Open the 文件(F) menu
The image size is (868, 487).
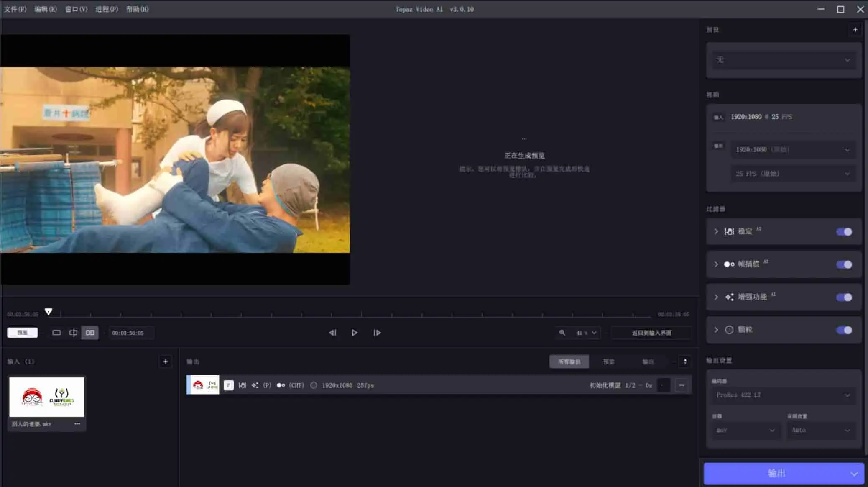[x=15, y=9]
